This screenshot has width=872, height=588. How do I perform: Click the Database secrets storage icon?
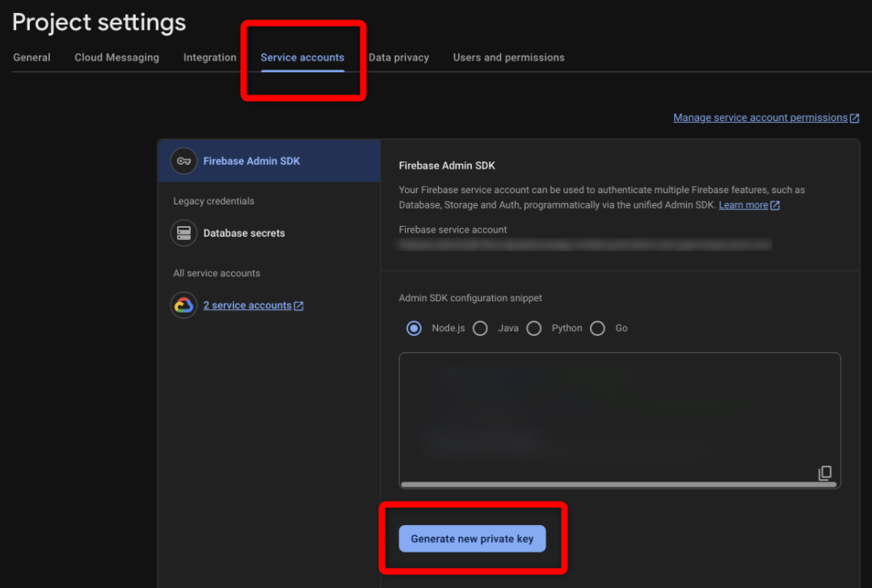(183, 233)
